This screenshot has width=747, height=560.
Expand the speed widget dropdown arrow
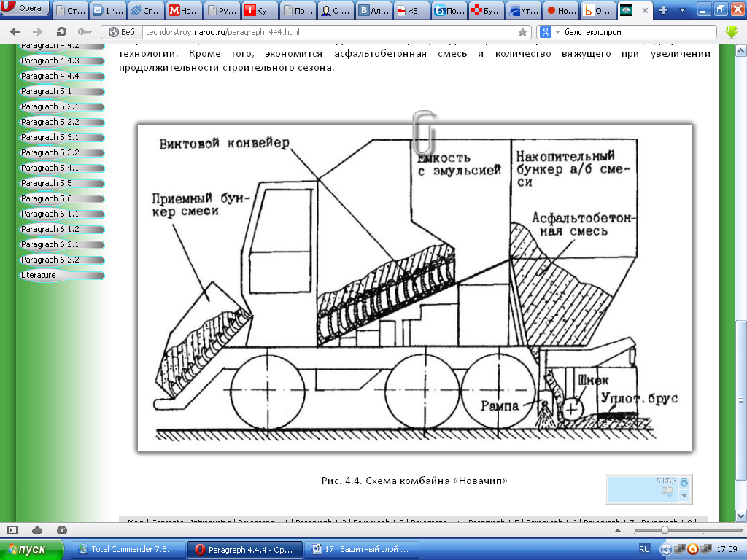pos(684,496)
